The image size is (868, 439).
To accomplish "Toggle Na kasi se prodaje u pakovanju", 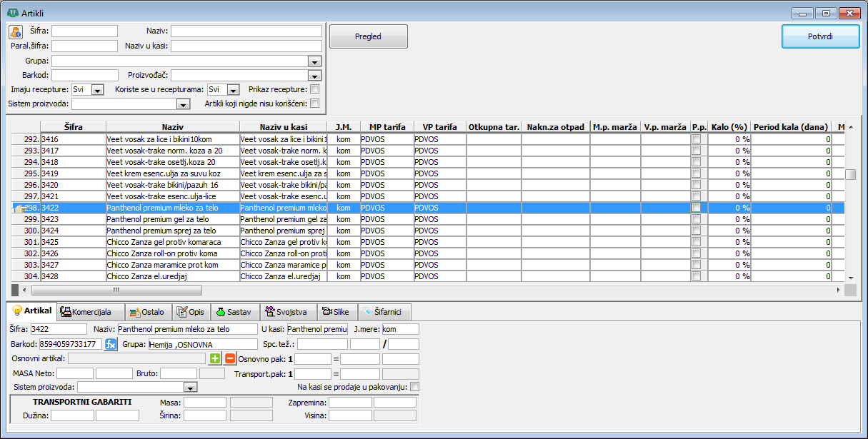I will [x=414, y=387].
